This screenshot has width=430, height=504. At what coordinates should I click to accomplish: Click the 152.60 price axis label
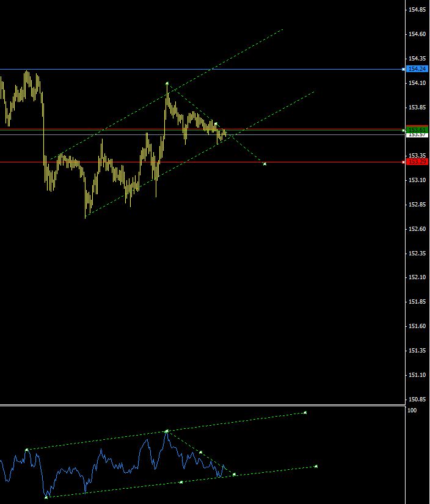click(x=417, y=229)
